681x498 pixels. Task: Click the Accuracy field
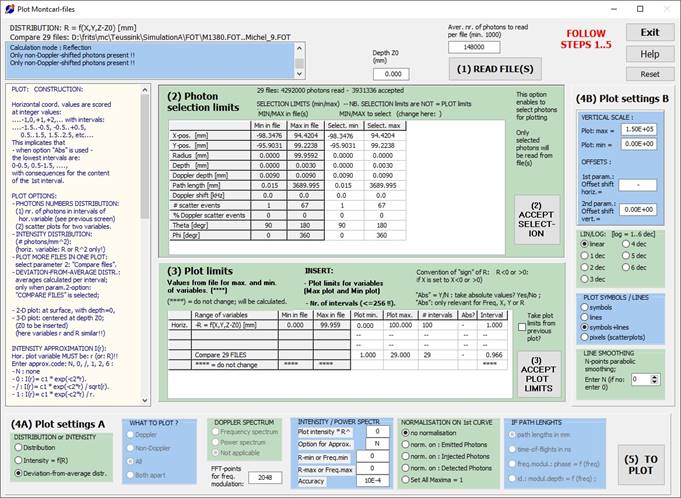(372, 481)
